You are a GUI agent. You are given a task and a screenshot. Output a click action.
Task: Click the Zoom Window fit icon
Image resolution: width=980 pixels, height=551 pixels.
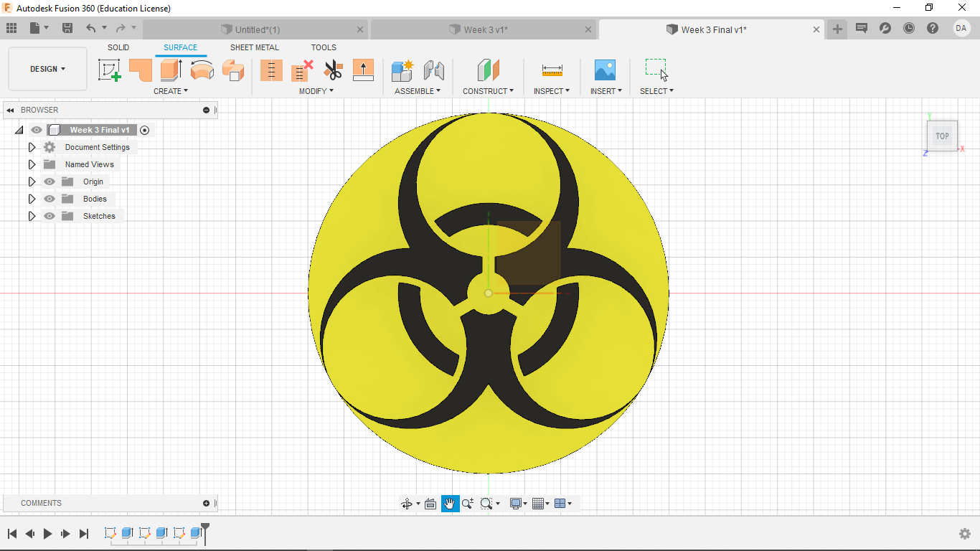[x=486, y=504]
